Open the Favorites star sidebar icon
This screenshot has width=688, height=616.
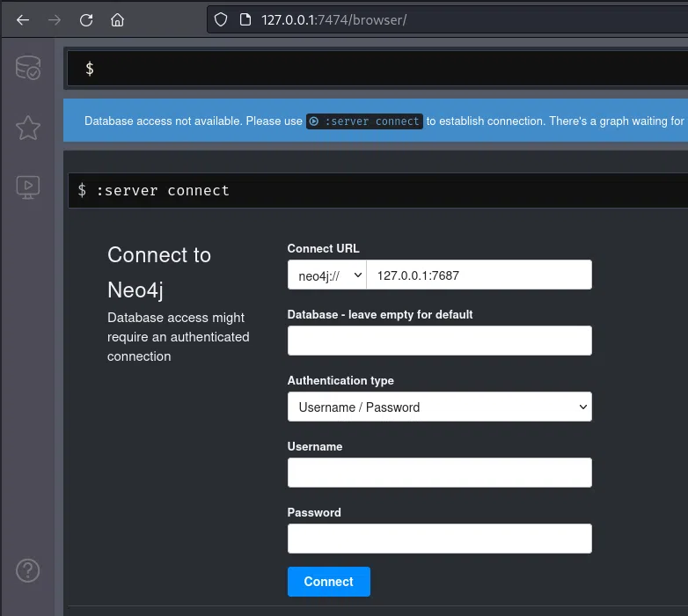click(28, 128)
